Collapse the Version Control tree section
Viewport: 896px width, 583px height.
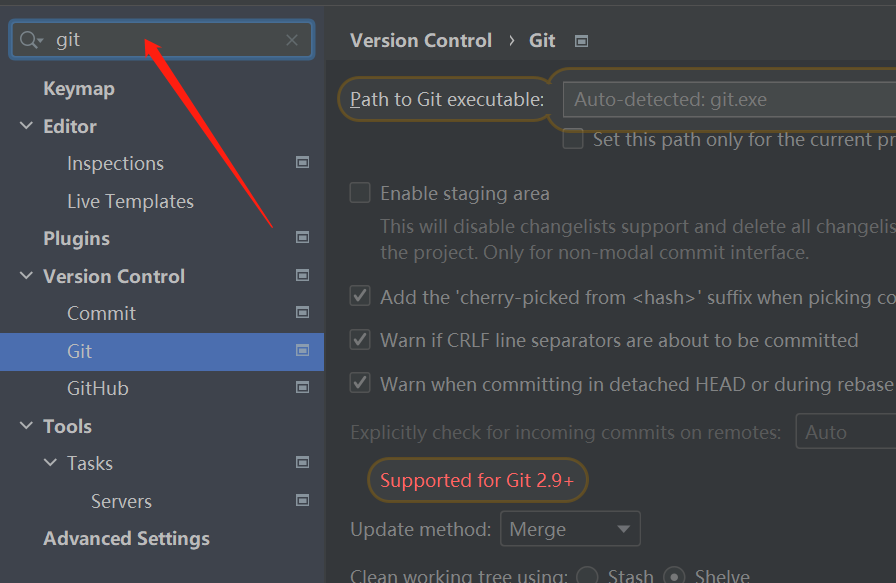(x=25, y=276)
